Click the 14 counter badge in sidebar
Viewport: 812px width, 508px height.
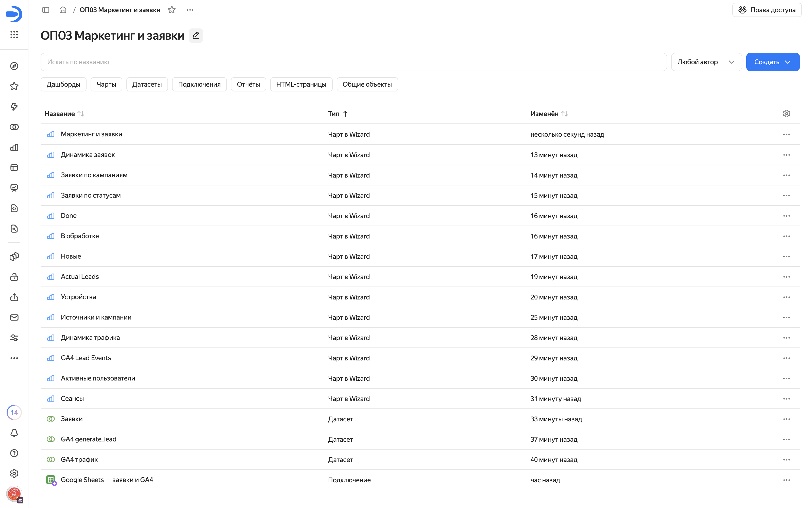click(14, 412)
